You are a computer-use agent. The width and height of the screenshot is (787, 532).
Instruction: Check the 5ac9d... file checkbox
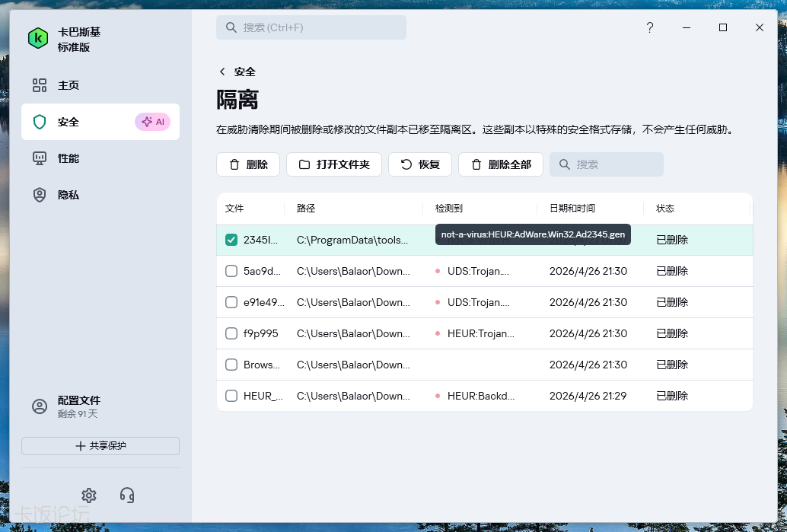pos(231,271)
